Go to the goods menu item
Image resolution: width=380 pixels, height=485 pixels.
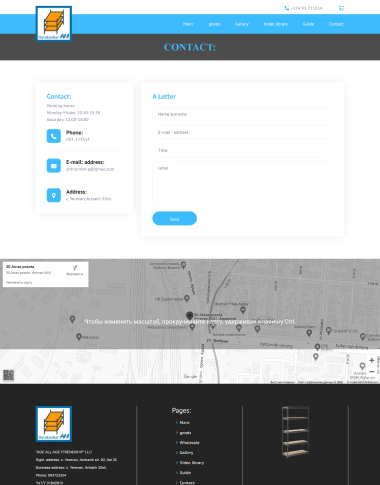coord(214,24)
